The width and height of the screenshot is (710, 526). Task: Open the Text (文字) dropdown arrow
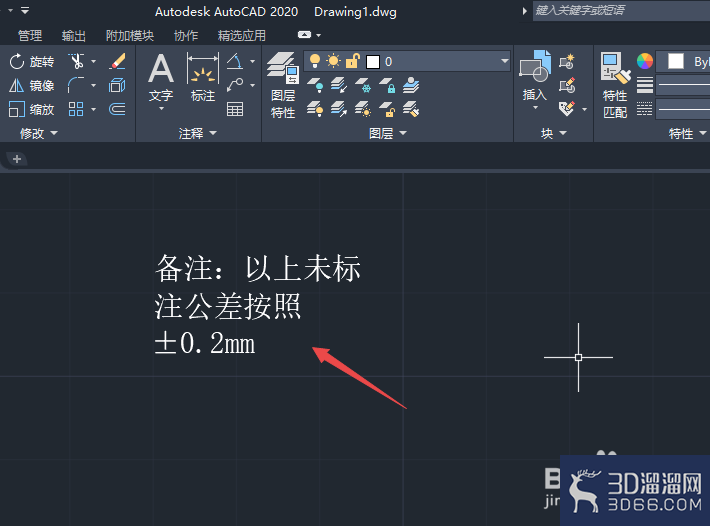pos(161,109)
